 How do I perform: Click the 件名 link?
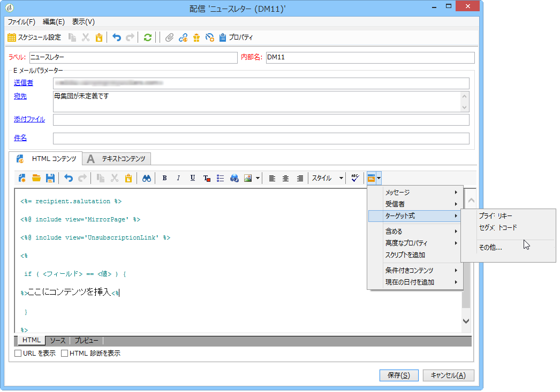click(x=20, y=138)
